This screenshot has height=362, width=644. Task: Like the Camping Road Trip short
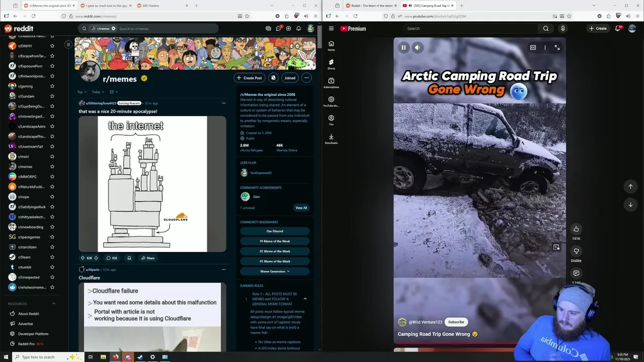click(576, 229)
